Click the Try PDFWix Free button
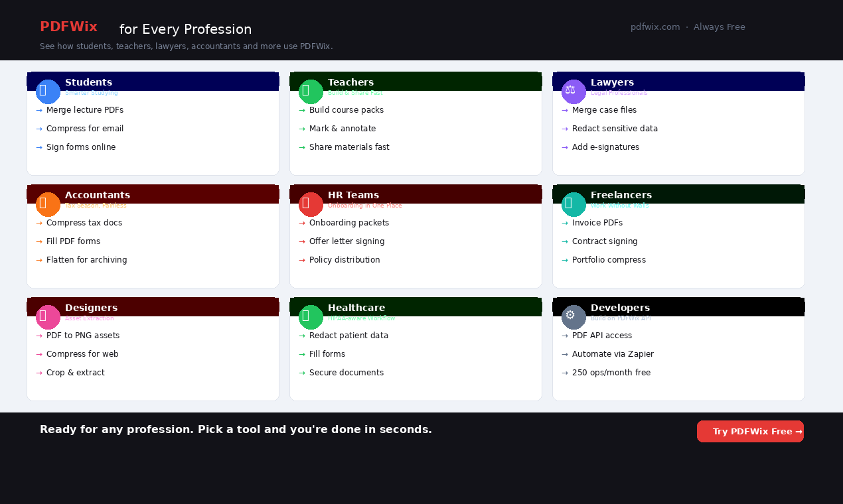Viewport: 843px width, 504px height. tap(750, 431)
